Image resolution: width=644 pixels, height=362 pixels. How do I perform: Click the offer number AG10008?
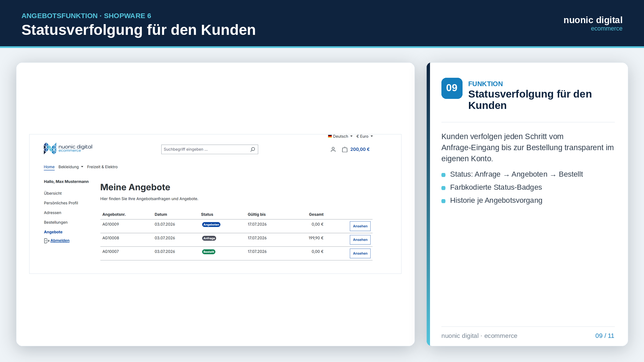(x=111, y=238)
